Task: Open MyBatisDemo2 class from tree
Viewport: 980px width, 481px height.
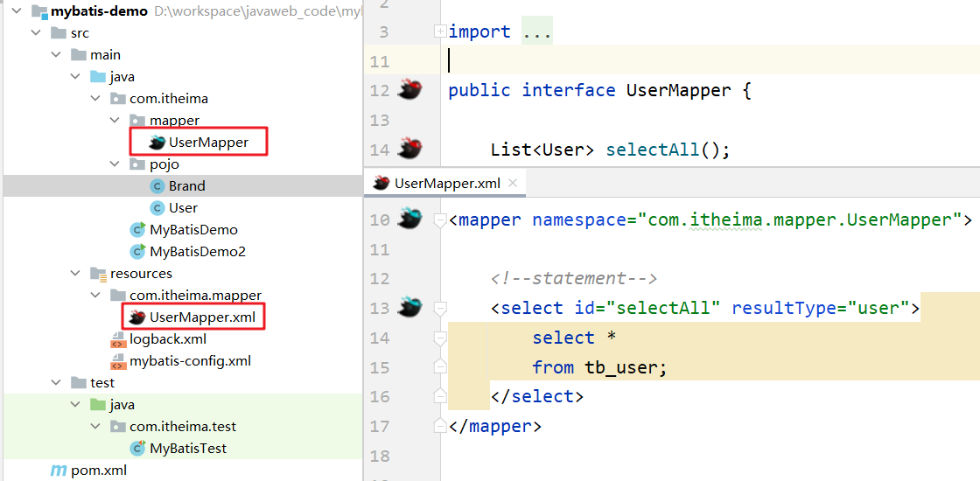Action: (197, 251)
